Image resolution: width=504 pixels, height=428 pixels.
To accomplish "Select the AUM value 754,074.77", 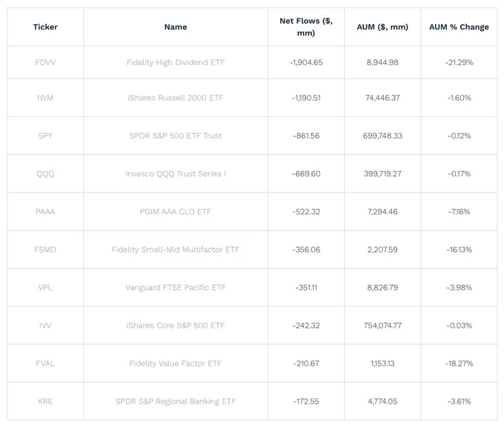I will pos(382,325).
